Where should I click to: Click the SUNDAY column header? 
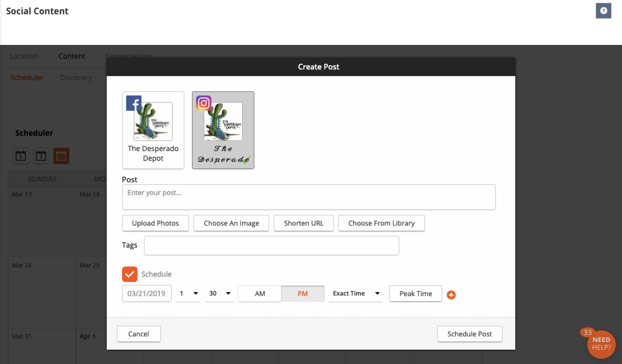[x=42, y=179]
